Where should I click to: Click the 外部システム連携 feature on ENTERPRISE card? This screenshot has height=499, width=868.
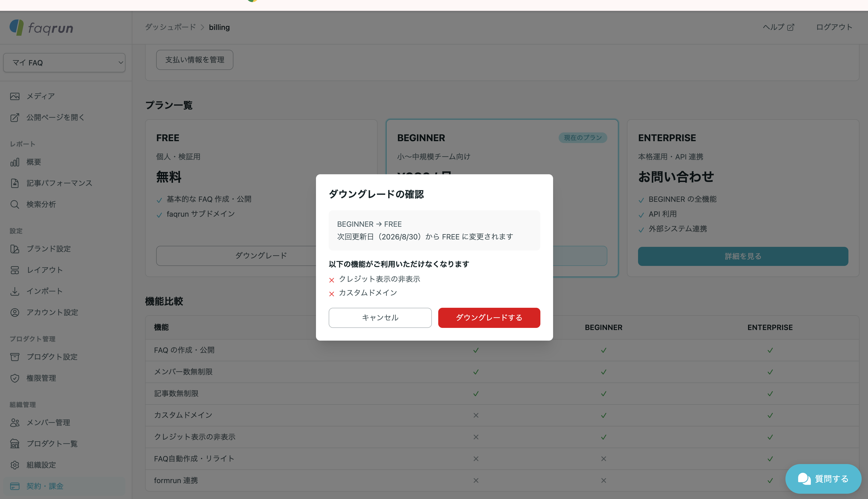tap(678, 229)
